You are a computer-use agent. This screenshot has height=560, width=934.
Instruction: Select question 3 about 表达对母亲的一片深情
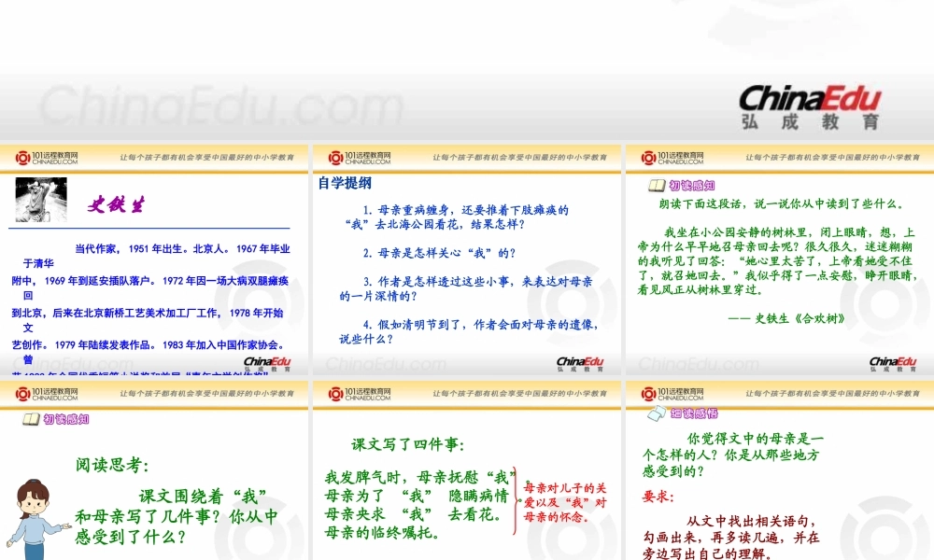point(466,288)
